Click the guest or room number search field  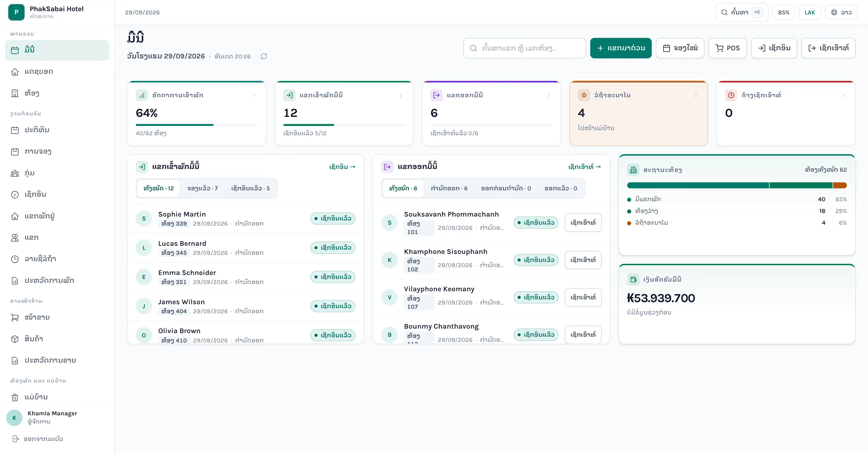point(524,48)
